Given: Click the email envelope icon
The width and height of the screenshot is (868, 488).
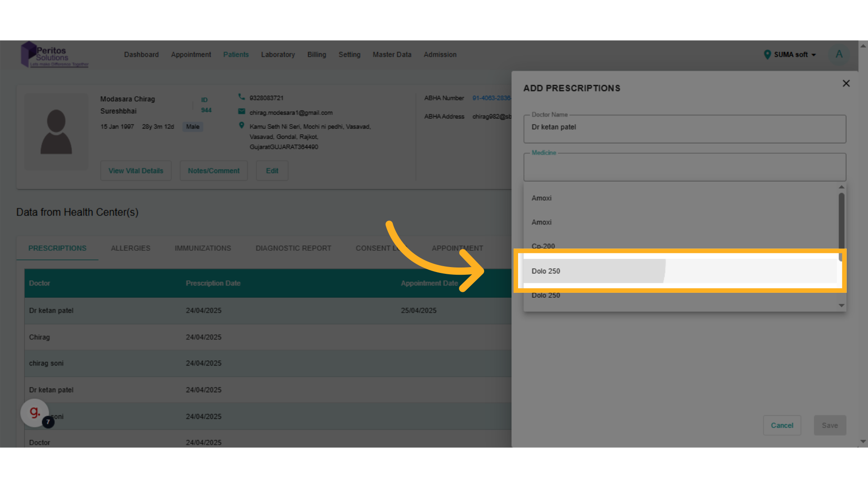Looking at the screenshot, I should 241,112.
